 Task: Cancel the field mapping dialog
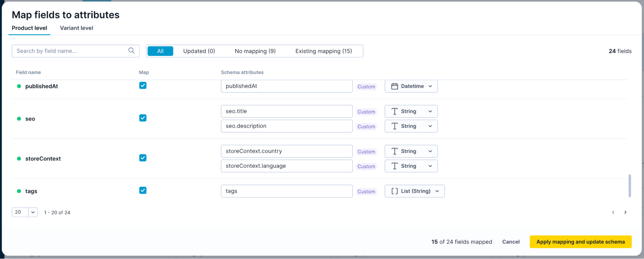click(x=511, y=242)
